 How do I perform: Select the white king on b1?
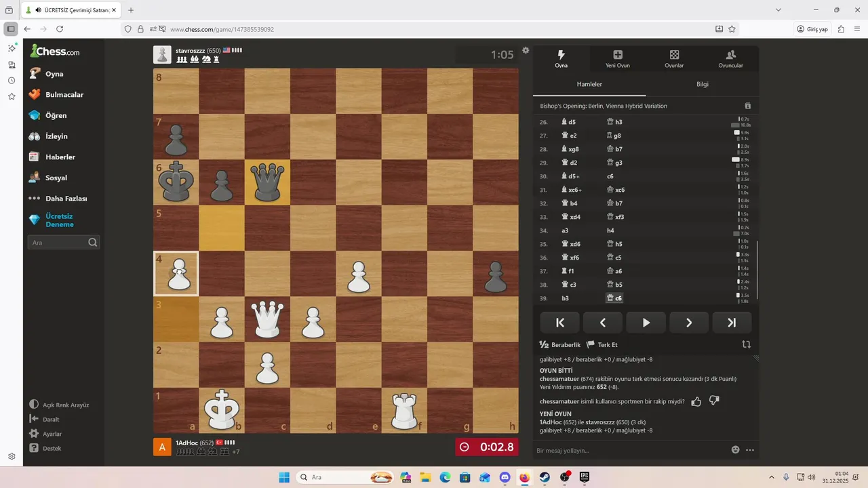pyautogui.click(x=222, y=410)
